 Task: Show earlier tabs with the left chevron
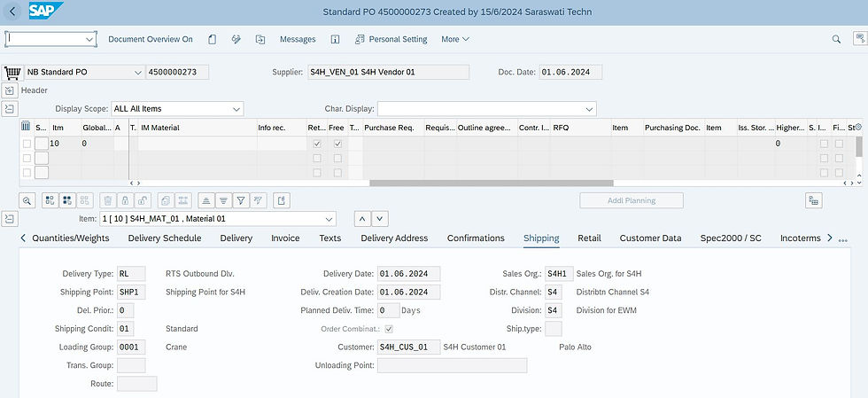23,238
